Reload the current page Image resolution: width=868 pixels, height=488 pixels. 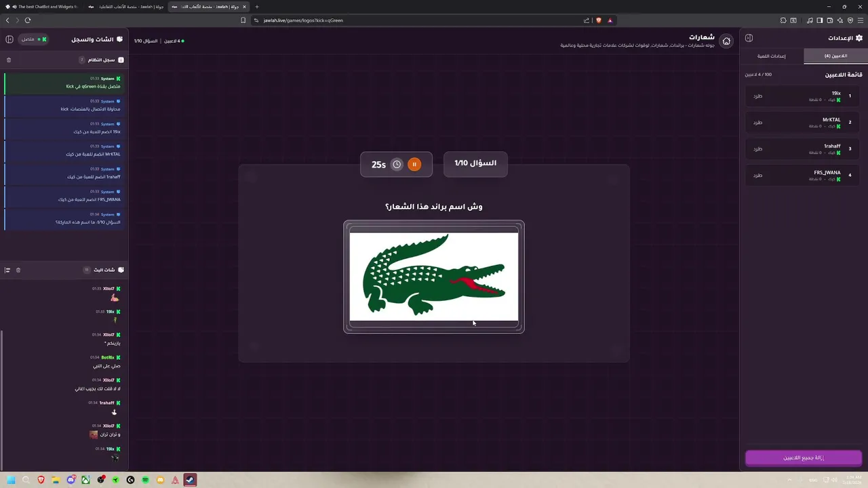tap(28, 20)
